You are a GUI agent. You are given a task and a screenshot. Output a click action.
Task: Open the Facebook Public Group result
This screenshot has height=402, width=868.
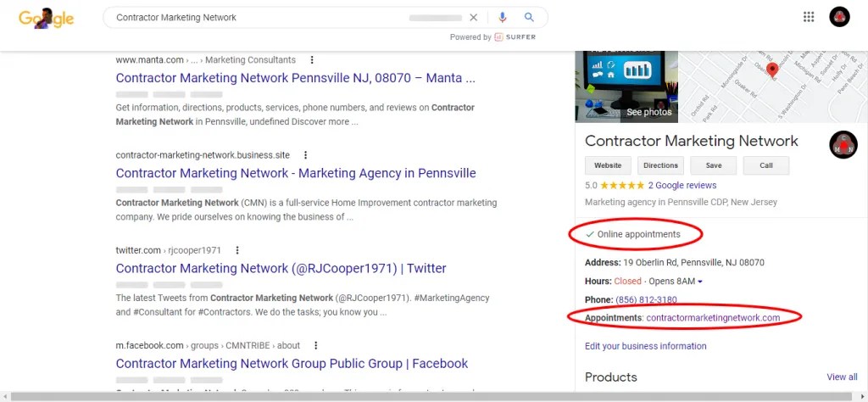point(292,364)
